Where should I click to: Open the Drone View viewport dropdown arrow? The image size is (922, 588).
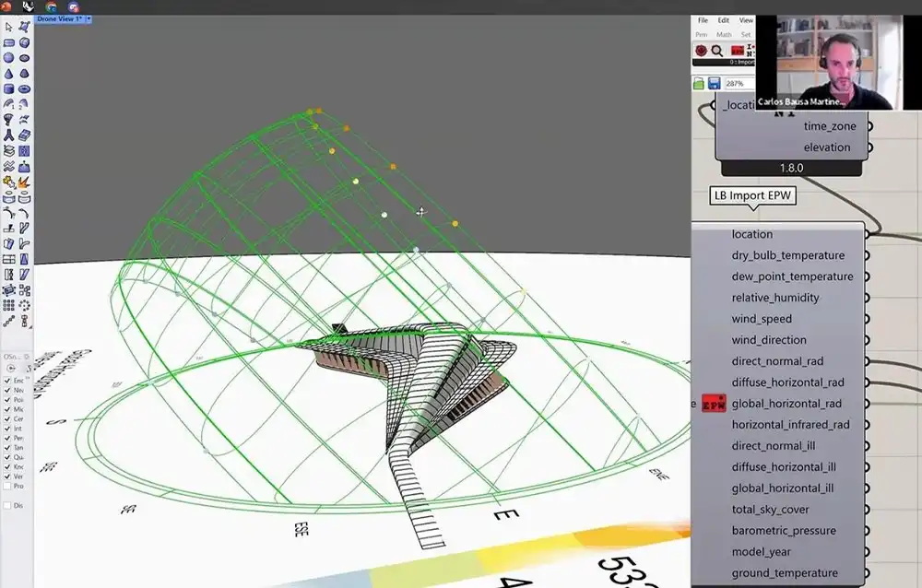[89, 19]
